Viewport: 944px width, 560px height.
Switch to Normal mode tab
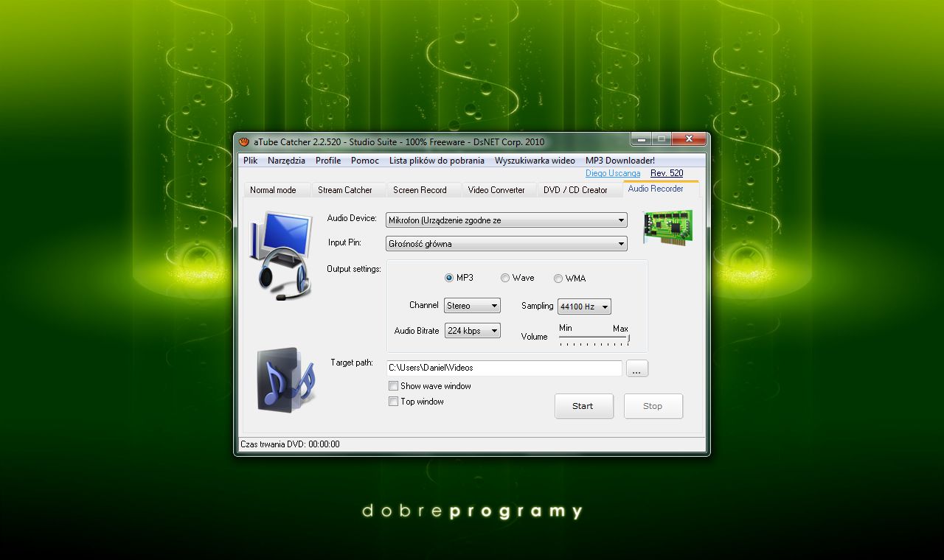[277, 190]
